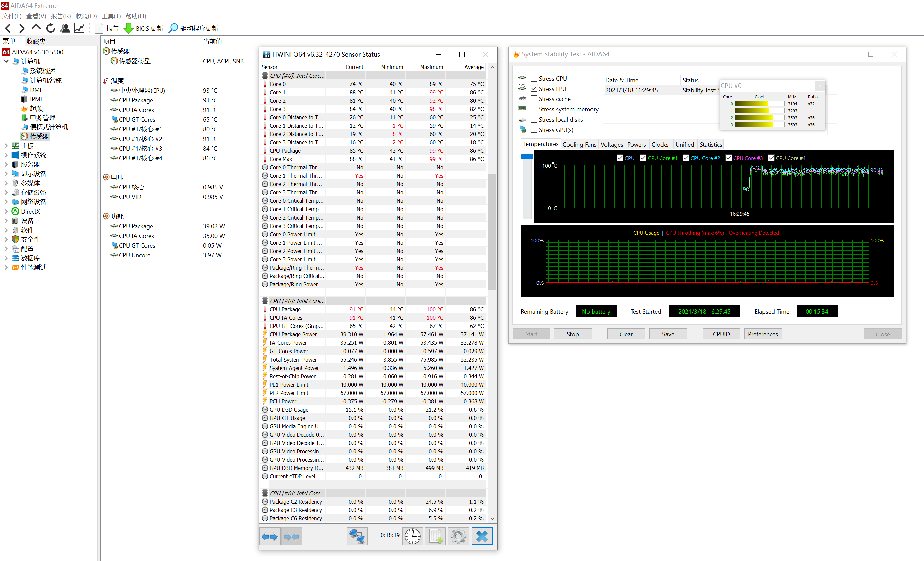This screenshot has width=924, height=561.
Task: Switch to the 收藏夹 favorites tab
Action: pos(36,41)
